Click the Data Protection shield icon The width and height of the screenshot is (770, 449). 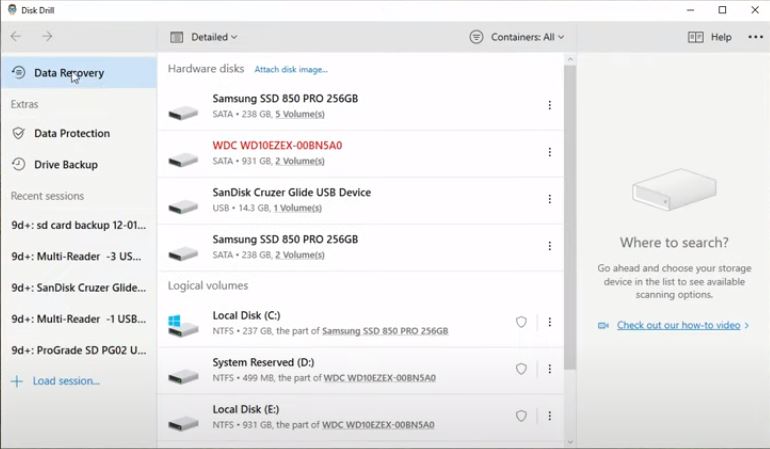click(x=19, y=133)
